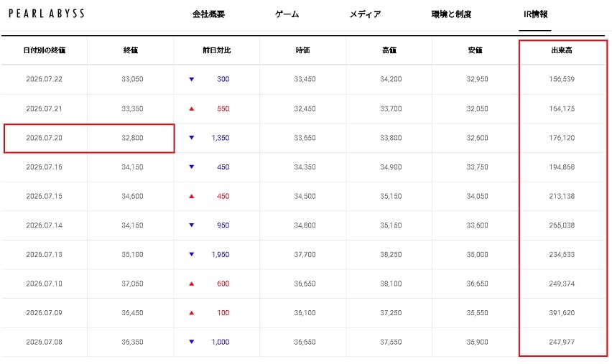
Task: Click the market price 33,450
Action: pos(305,79)
